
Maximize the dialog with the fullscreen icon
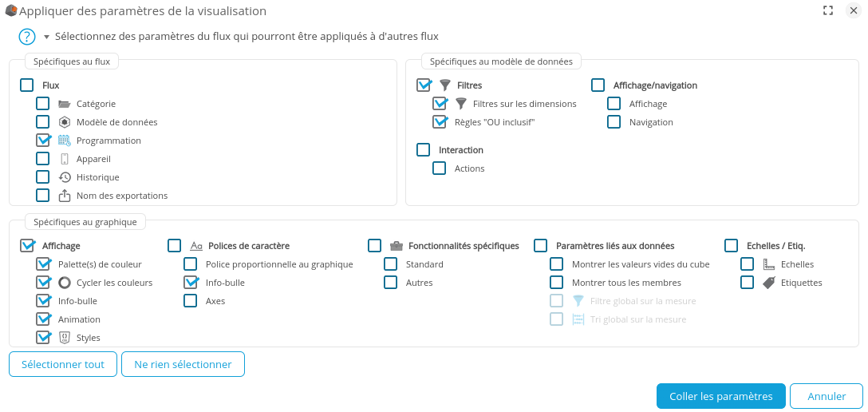pyautogui.click(x=828, y=10)
